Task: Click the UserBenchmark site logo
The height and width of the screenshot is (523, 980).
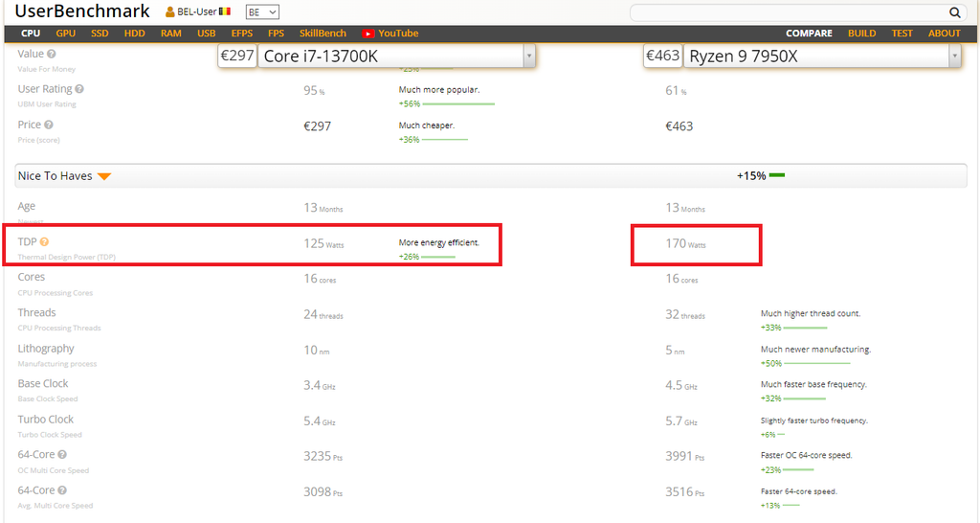Action: coord(82,11)
